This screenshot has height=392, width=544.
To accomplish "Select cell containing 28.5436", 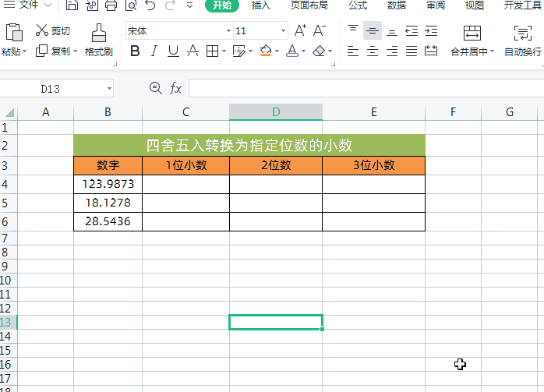I will (108, 221).
